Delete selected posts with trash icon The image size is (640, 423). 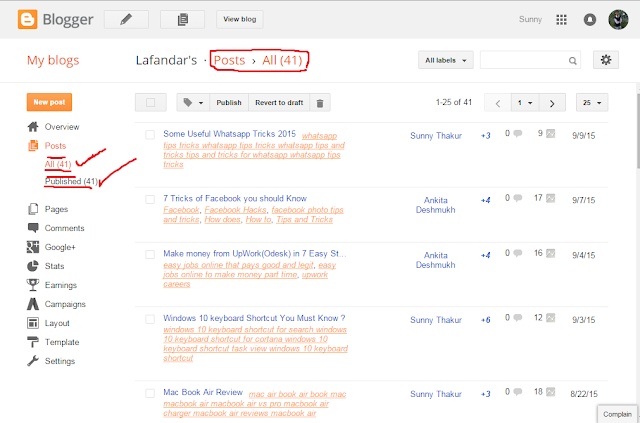pyautogui.click(x=320, y=103)
